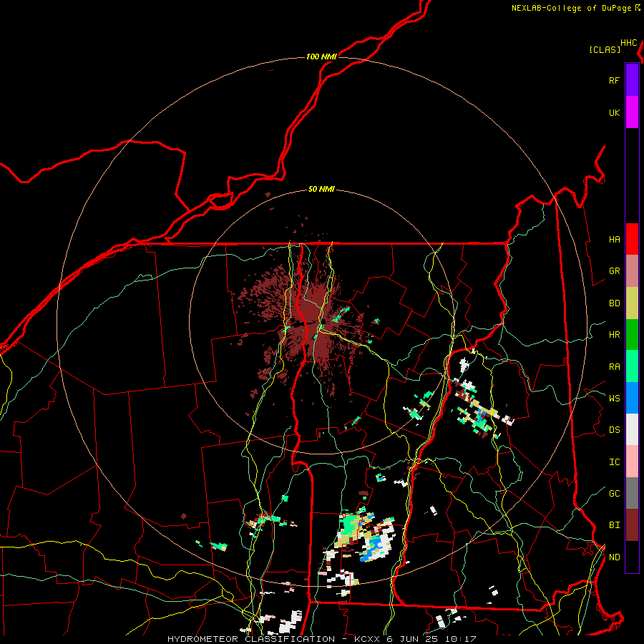Click the WS legend label

coord(614,399)
